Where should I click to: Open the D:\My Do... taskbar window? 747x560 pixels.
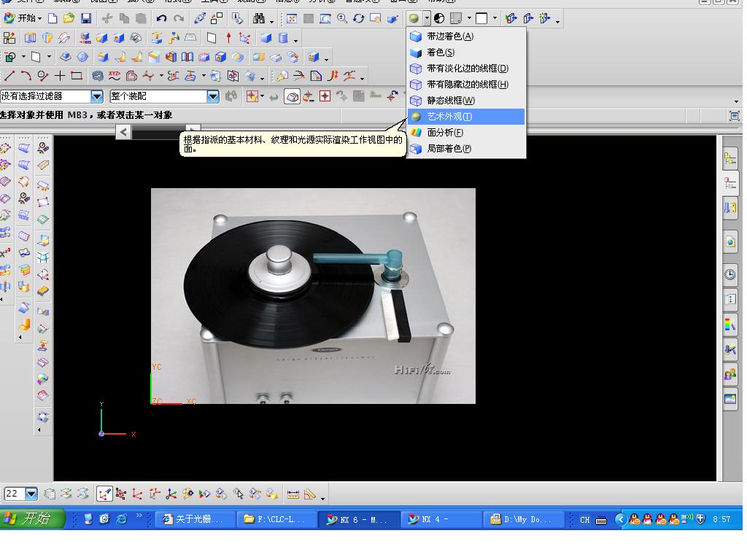coord(523,519)
